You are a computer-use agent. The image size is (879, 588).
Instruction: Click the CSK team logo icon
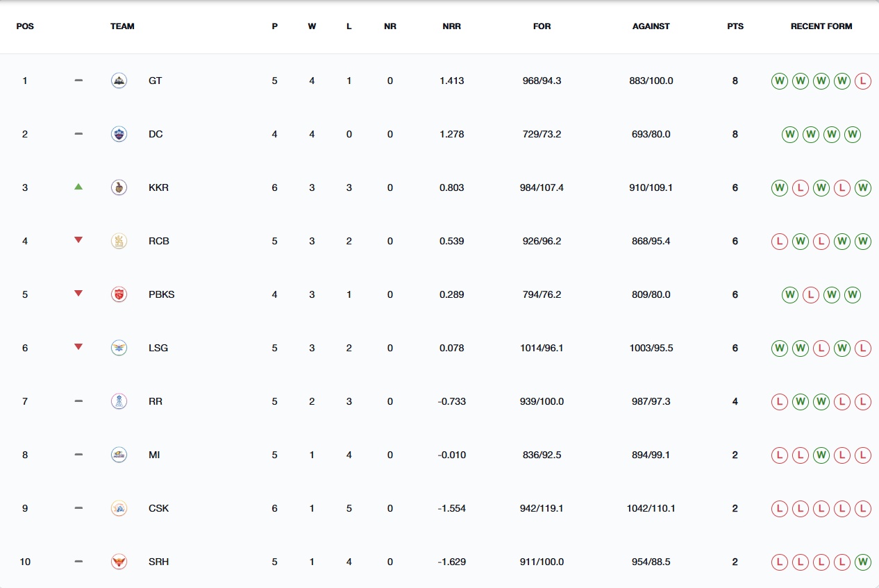(x=119, y=508)
